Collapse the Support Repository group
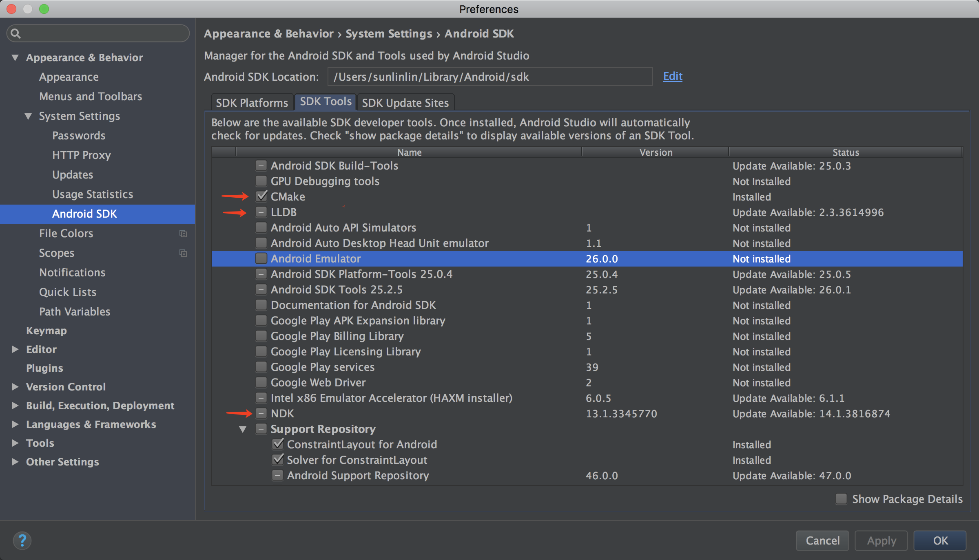The height and width of the screenshot is (560, 979). pos(243,429)
